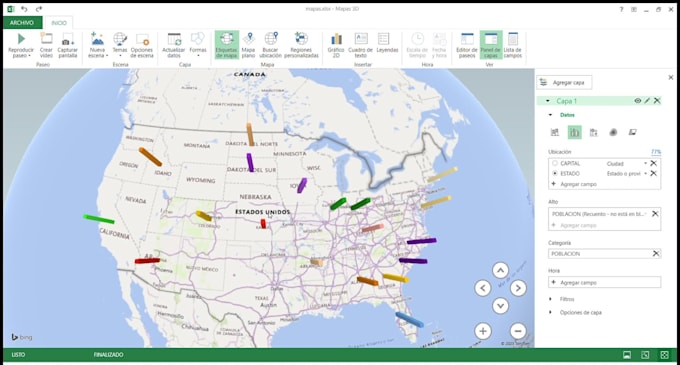Remove the CAPITAL location field

click(654, 163)
